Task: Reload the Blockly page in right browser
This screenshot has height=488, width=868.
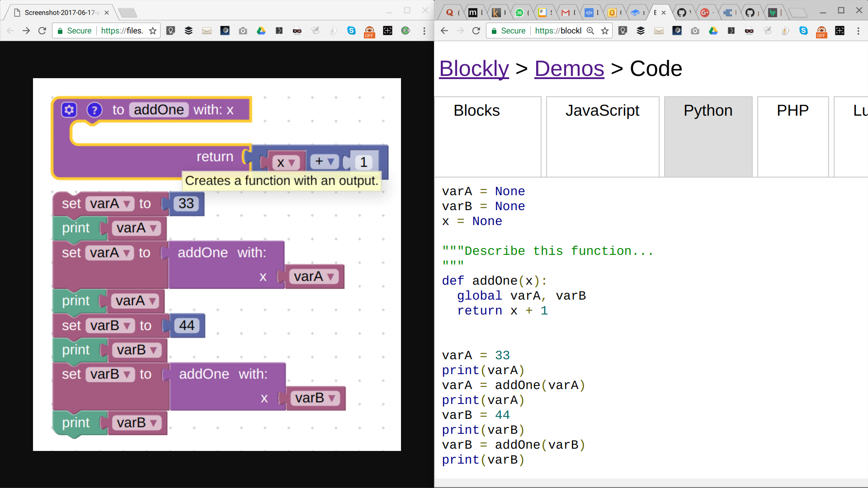Action: (476, 31)
